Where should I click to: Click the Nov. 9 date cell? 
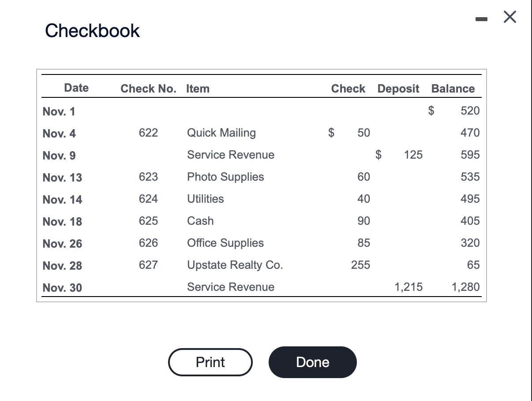click(x=59, y=156)
